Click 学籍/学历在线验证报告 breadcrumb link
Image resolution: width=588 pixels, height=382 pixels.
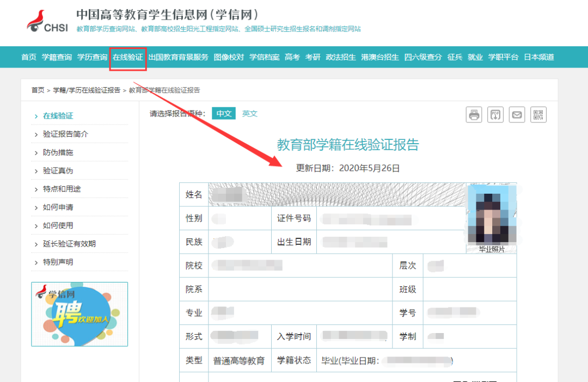tap(87, 90)
